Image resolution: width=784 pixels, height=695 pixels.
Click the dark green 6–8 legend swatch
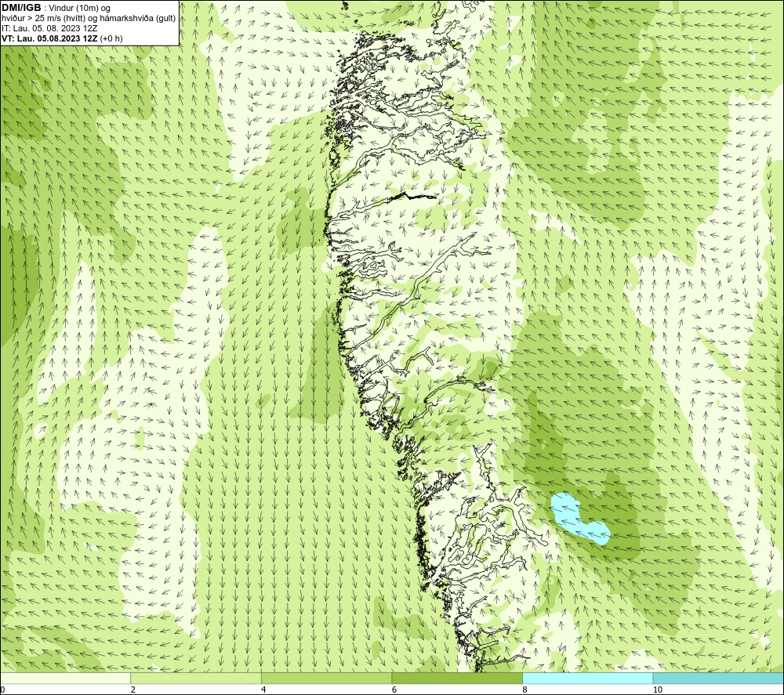(457, 678)
